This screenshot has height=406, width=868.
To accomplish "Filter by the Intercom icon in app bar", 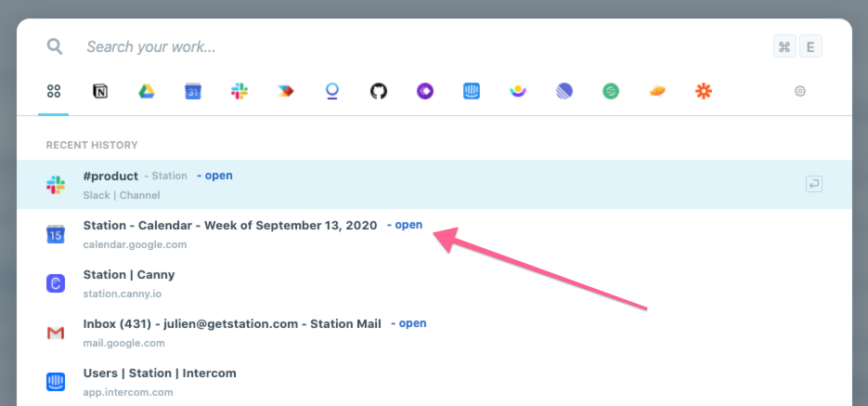I will pyautogui.click(x=472, y=91).
